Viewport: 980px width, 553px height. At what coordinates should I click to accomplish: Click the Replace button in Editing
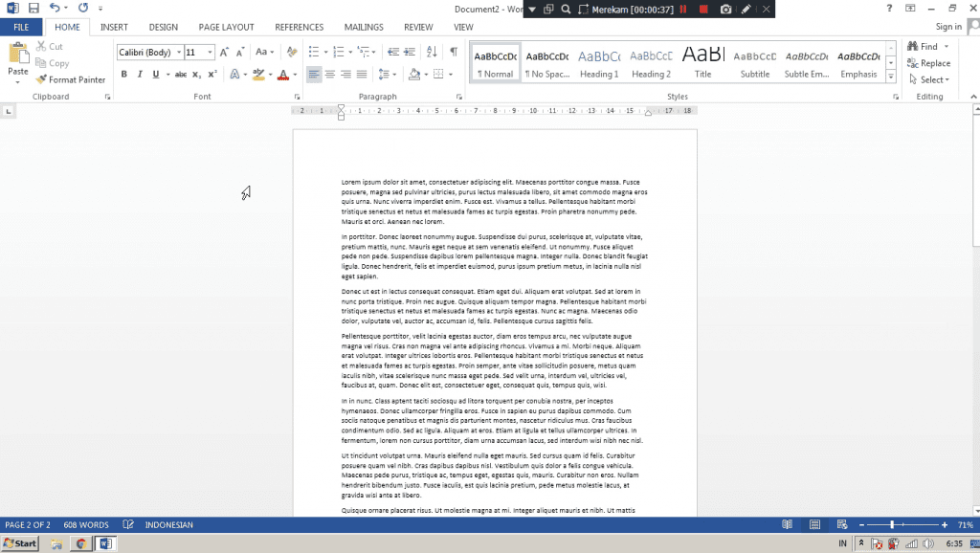point(928,63)
